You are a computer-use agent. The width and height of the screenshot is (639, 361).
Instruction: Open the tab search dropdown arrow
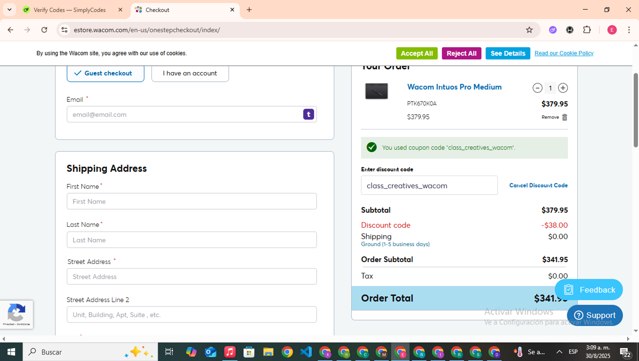(x=9, y=9)
